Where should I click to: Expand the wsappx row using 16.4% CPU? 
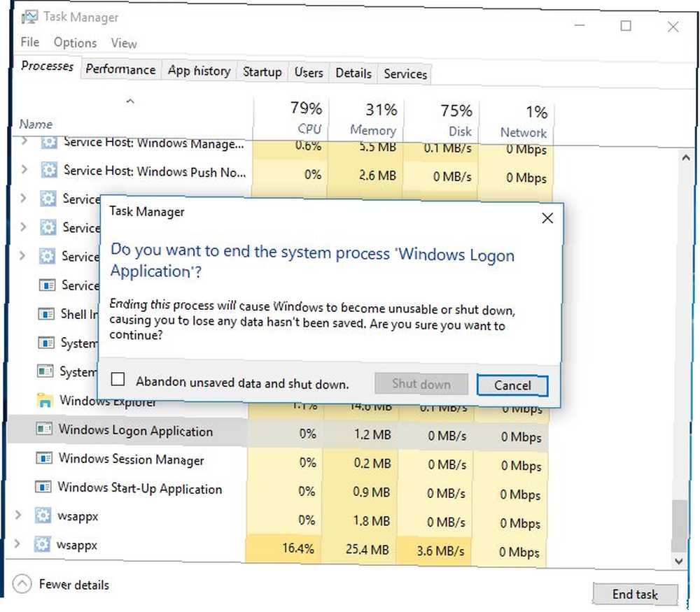click(x=17, y=543)
